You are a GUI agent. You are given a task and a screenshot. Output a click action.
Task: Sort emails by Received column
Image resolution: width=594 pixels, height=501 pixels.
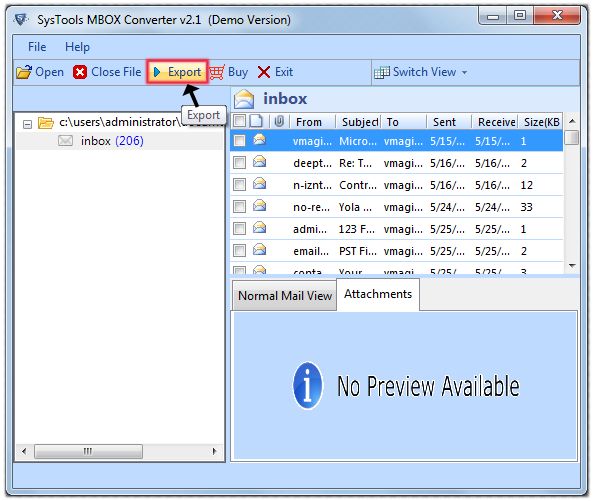point(495,122)
